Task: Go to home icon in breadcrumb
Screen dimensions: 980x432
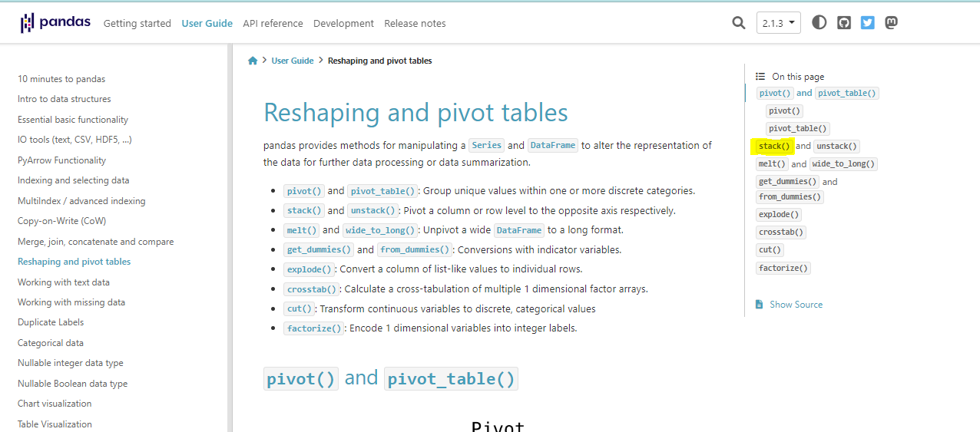Action: pyautogui.click(x=253, y=61)
